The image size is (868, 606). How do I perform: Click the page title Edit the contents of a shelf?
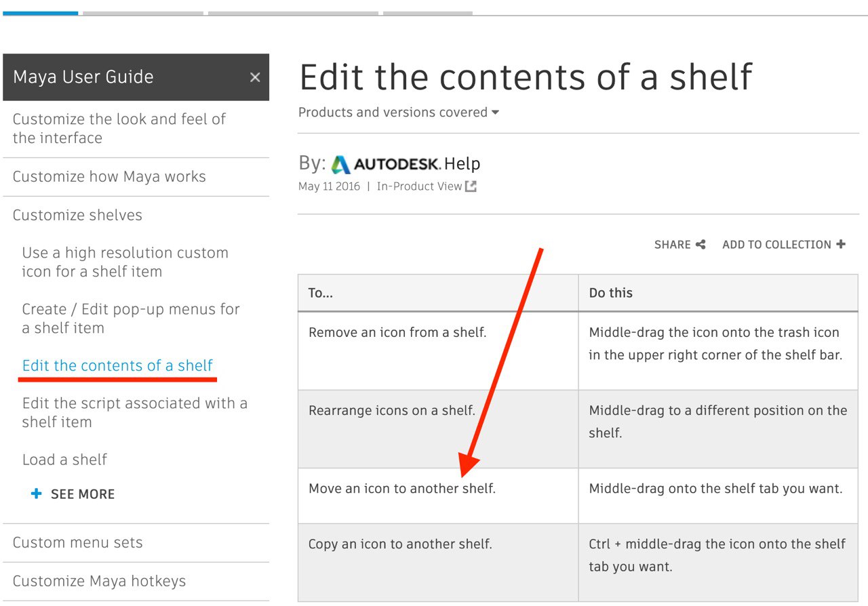[526, 77]
